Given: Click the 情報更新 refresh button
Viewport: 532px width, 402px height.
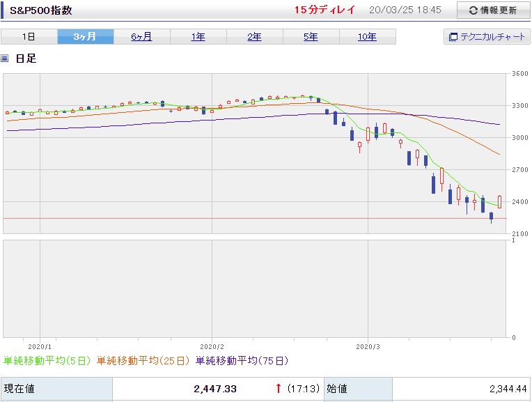Looking at the screenshot, I should click(x=493, y=10).
